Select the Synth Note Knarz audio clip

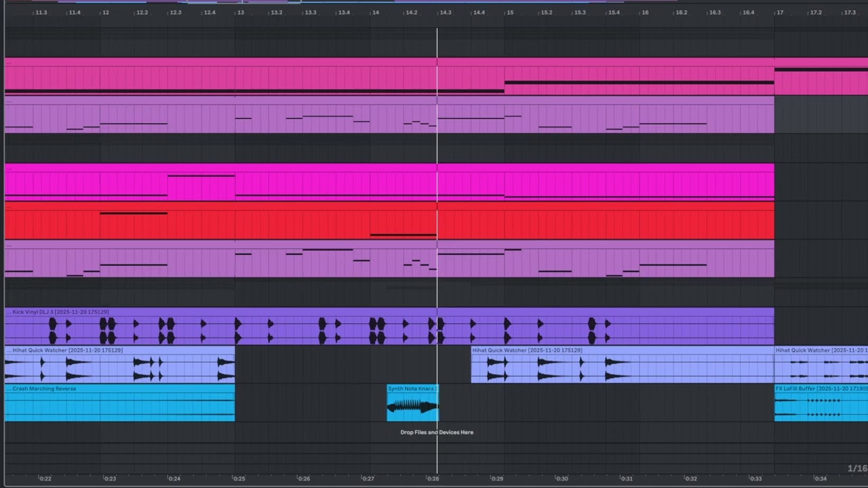tap(412, 403)
